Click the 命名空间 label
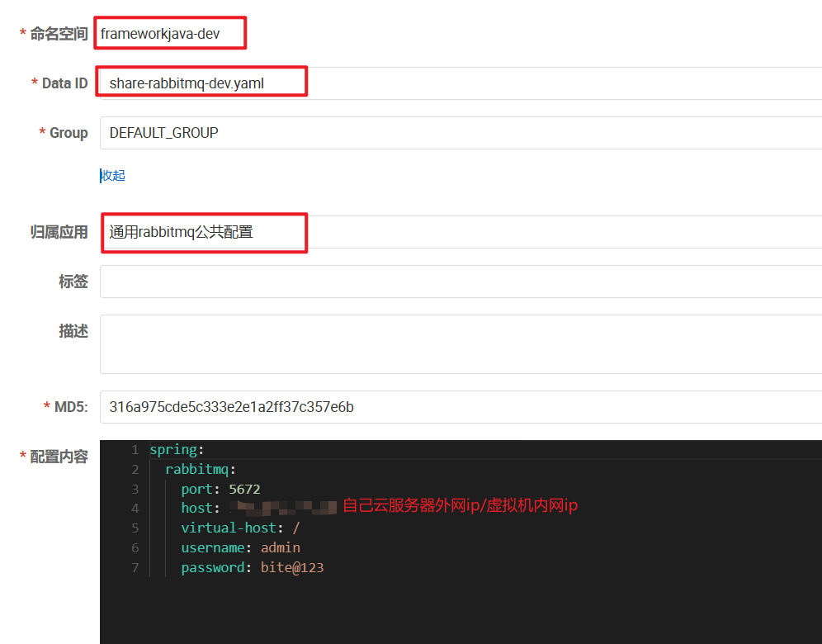The width and height of the screenshot is (822, 644). (59, 34)
